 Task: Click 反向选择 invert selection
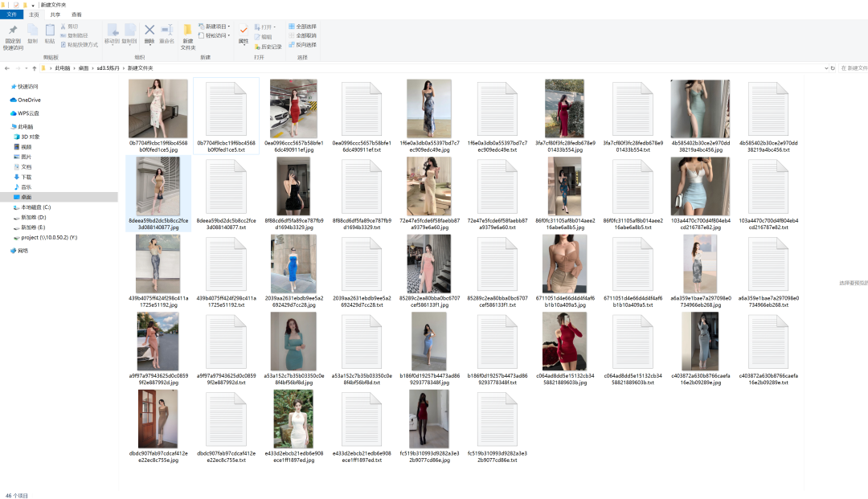click(x=302, y=45)
